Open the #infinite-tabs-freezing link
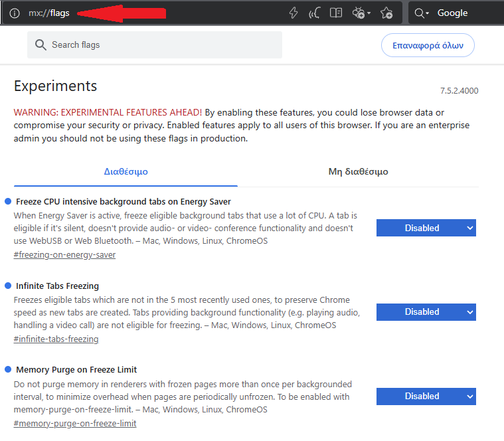This screenshot has height=441, width=504. point(56,339)
